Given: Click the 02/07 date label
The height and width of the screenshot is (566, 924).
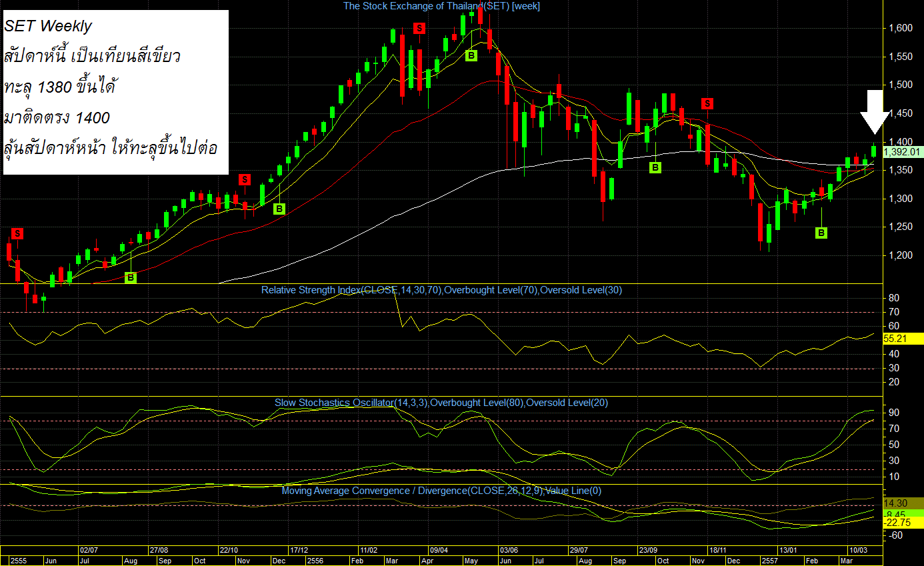Looking at the screenshot, I should [x=89, y=551].
